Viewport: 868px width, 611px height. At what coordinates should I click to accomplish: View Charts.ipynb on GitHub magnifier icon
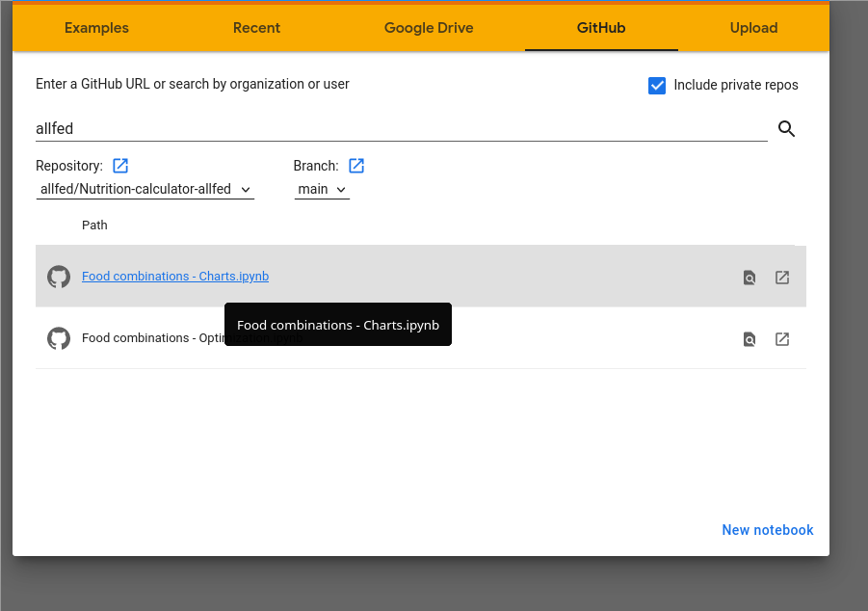(x=749, y=278)
